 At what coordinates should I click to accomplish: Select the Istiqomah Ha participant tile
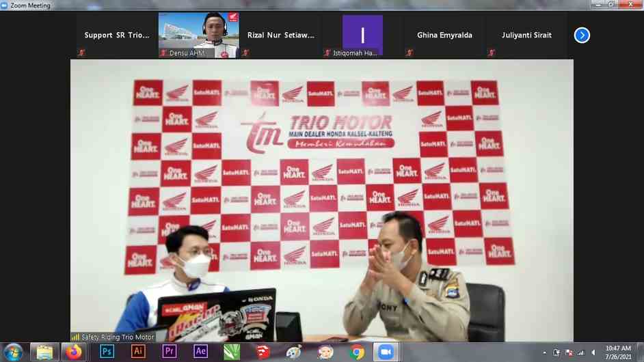click(362, 35)
